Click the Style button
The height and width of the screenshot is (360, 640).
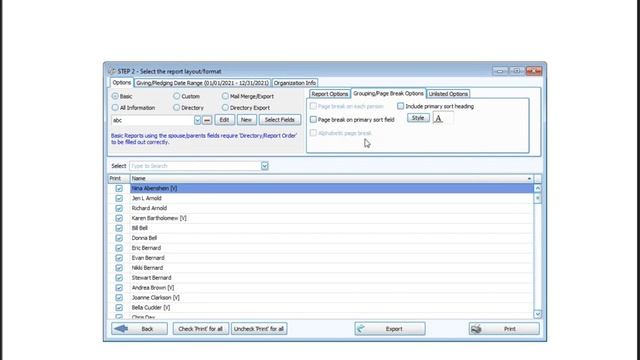[418, 118]
